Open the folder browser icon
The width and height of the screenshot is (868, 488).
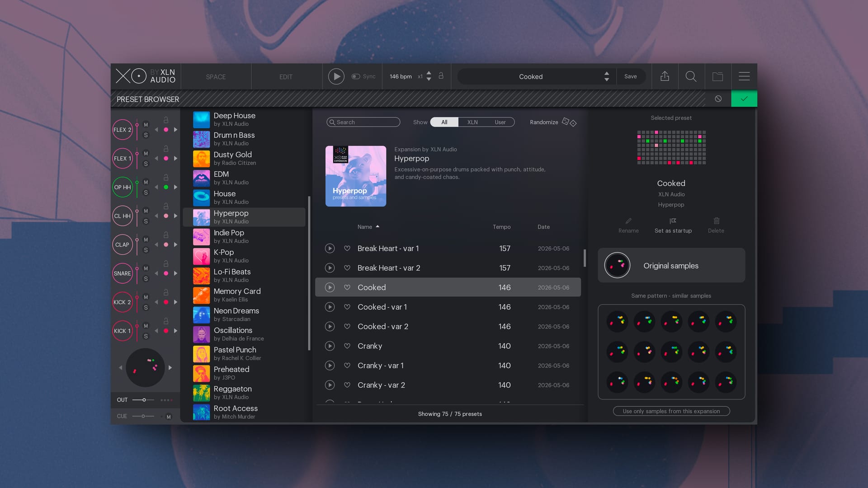[x=717, y=76]
